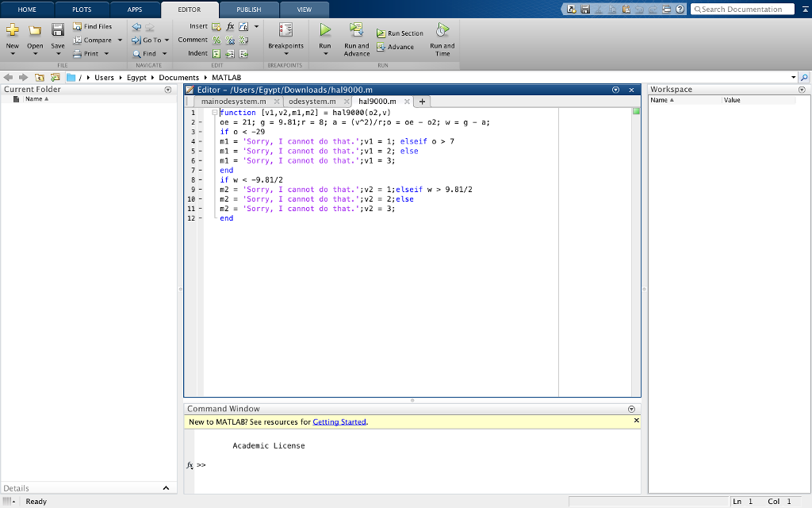Click the fx insert function icon
812x508 pixels.
(x=230, y=26)
